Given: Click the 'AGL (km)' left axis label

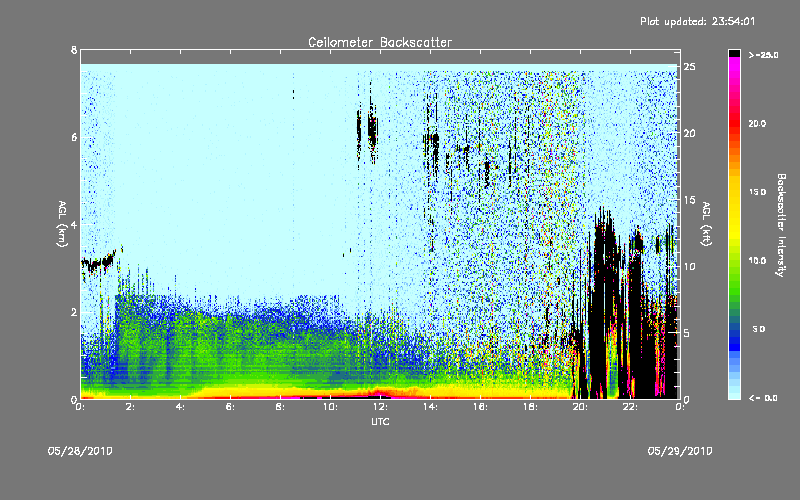Looking at the screenshot, I should 62,224.
